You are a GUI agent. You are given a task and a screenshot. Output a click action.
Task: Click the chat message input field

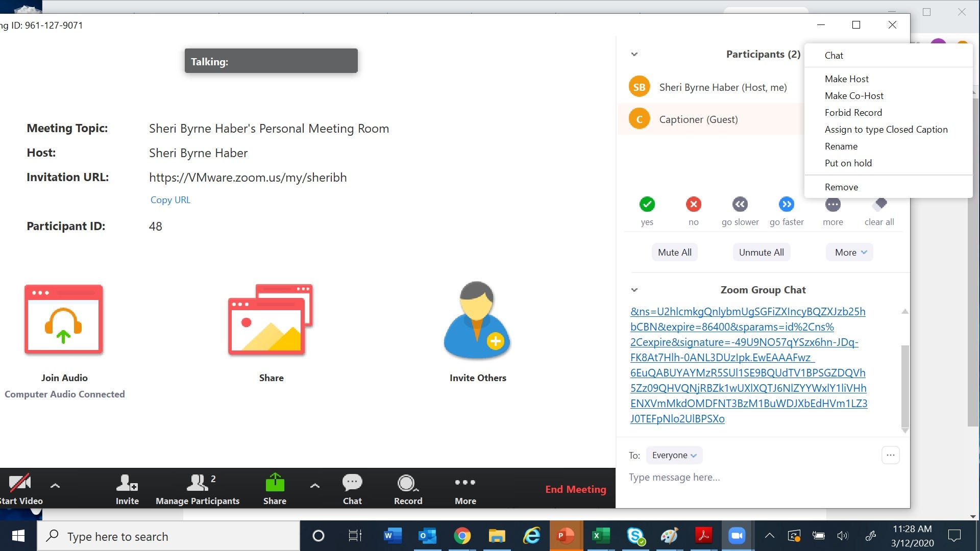763,477
